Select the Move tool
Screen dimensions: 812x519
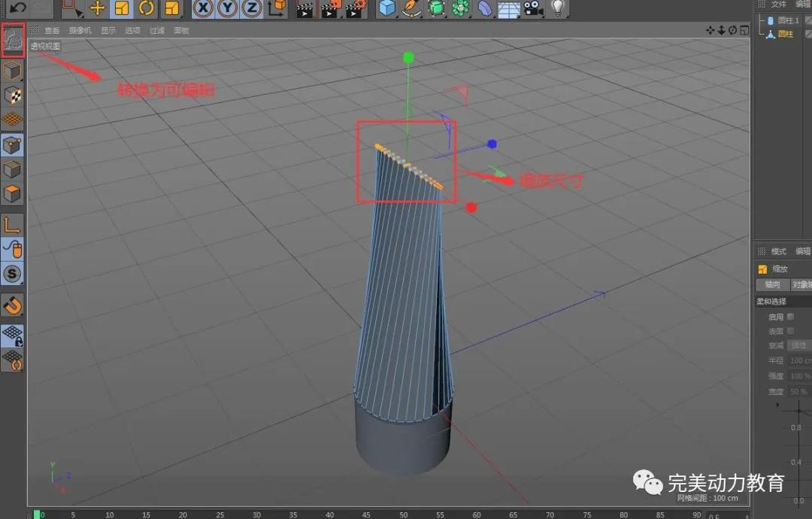97,8
